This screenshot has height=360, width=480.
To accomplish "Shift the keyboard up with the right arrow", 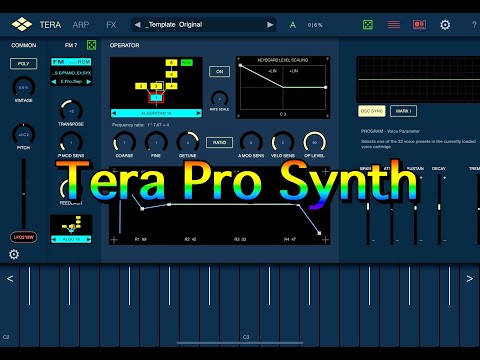I will coord(470,278).
